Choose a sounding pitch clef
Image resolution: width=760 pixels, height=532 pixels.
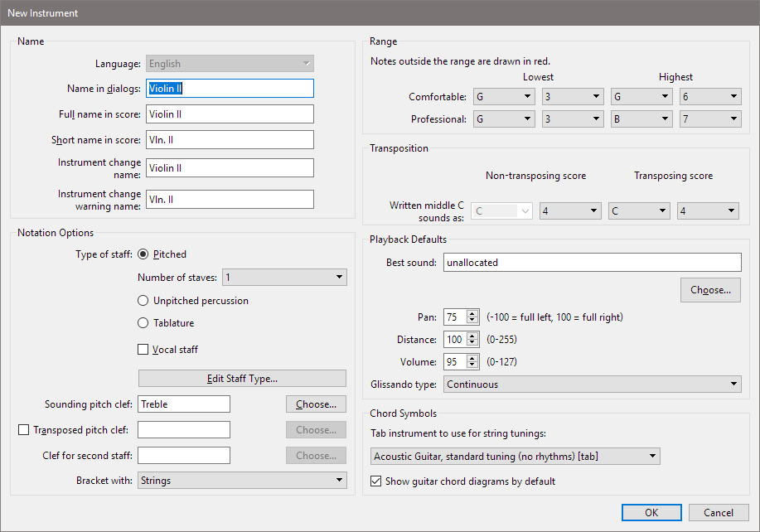tap(316, 404)
